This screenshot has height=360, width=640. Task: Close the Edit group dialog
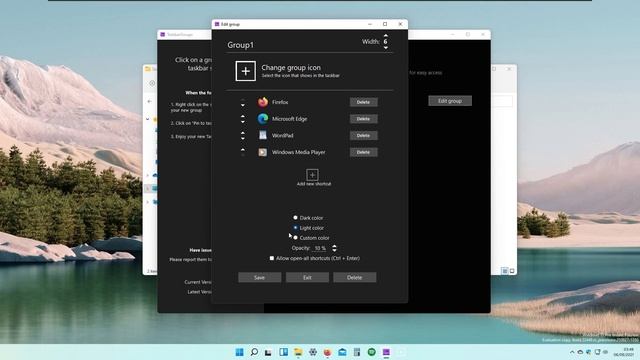(x=400, y=24)
